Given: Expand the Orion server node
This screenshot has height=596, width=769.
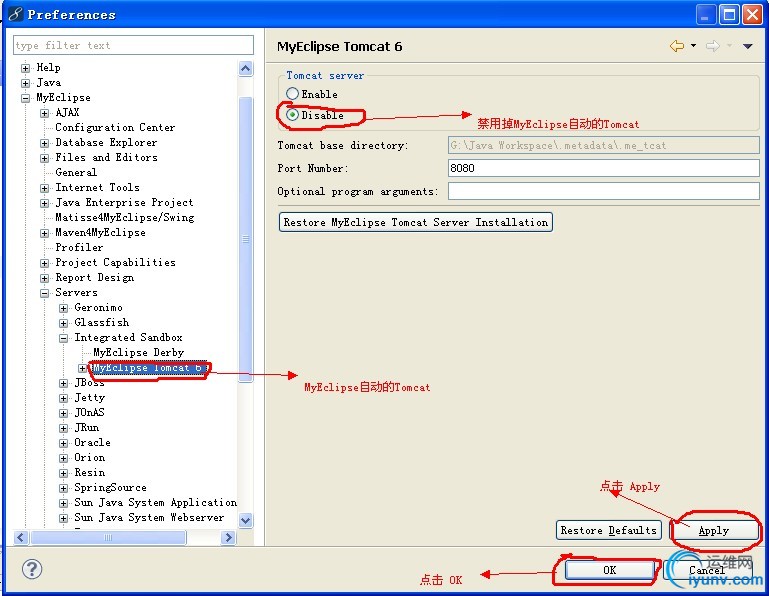Looking at the screenshot, I should (63, 458).
